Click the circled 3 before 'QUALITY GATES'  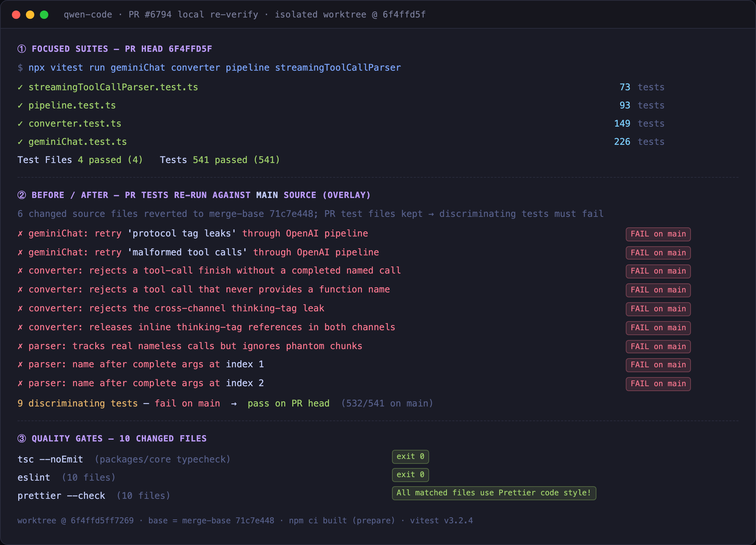coord(22,438)
